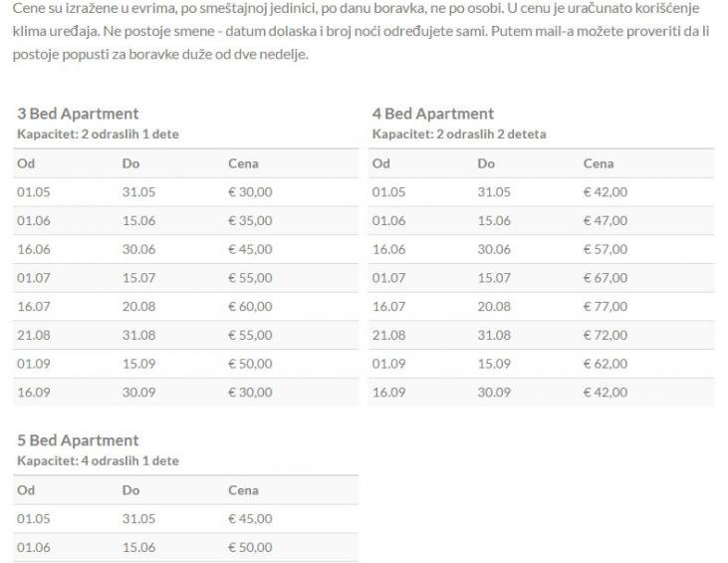The height and width of the screenshot is (563, 728).
Task: Click Cena column header in 4 Bed table
Action: pyautogui.click(x=599, y=163)
